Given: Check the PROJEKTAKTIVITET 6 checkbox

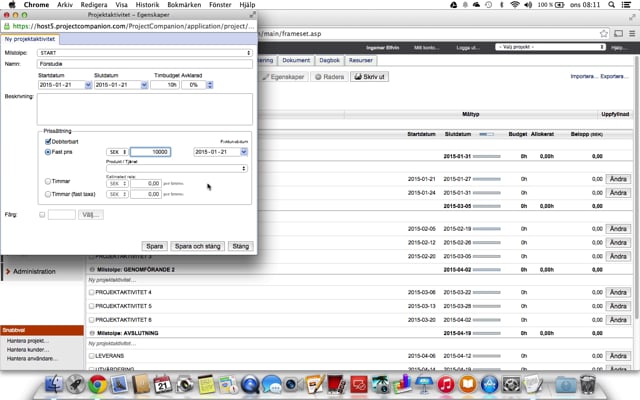Looking at the screenshot, I should [91, 320].
